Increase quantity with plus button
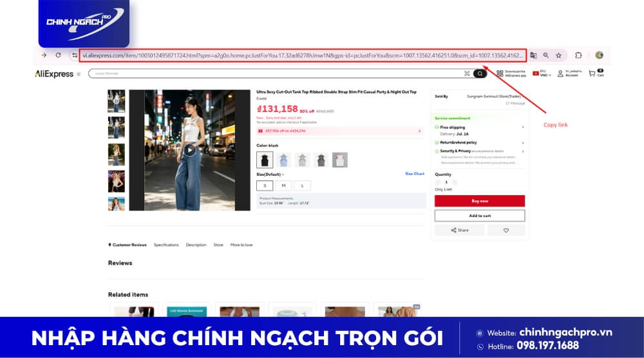This screenshot has height=358, width=644. click(x=455, y=182)
